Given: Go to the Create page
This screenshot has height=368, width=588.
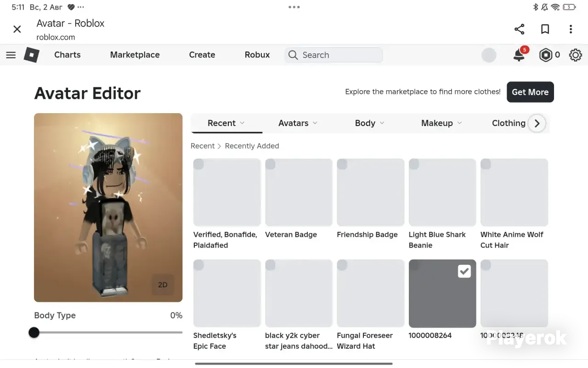Looking at the screenshot, I should click(202, 55).
